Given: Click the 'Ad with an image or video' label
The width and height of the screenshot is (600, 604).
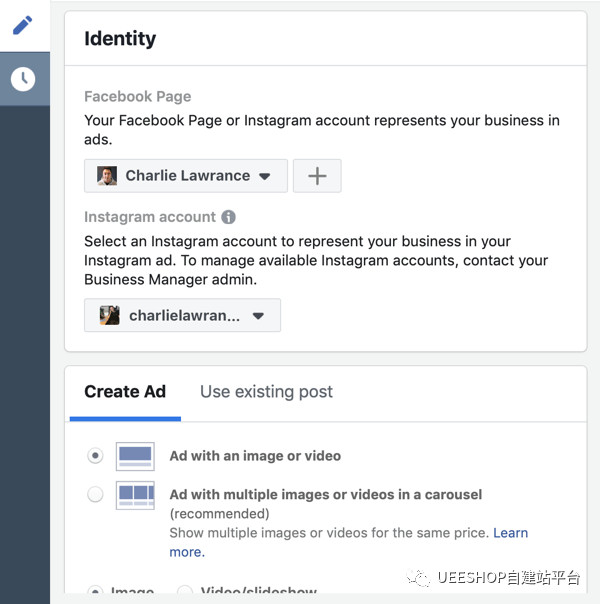Looking at the screenshot, I should click(x=255, y=456).
